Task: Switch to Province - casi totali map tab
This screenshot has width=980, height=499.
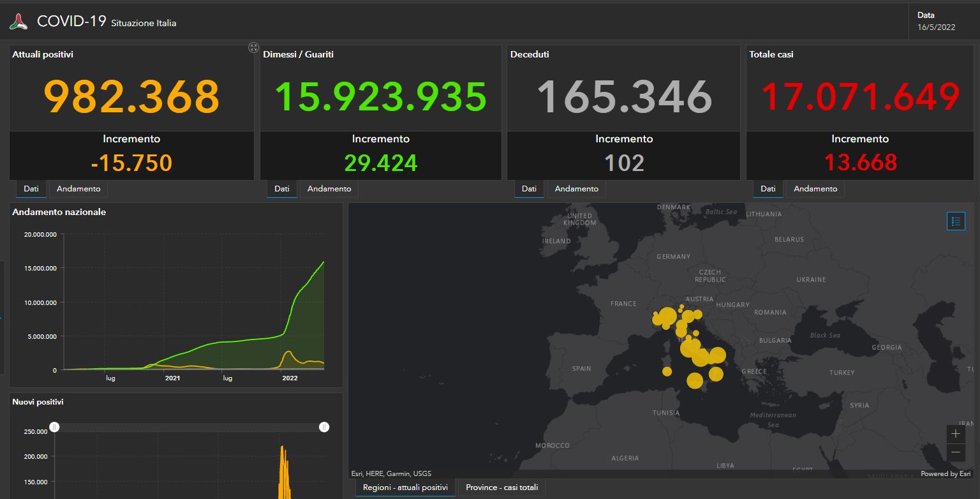Action: tap(501, 488)
